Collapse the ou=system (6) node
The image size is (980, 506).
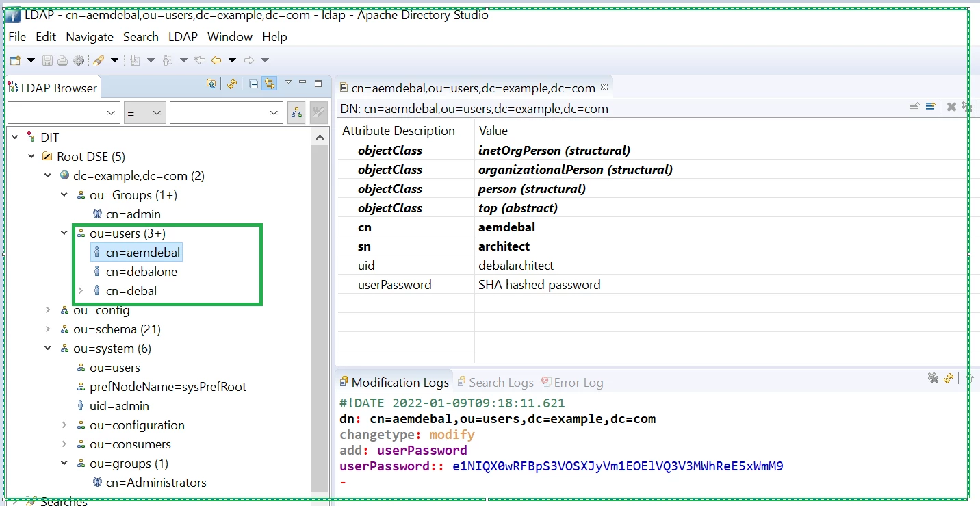pyautogui.click(x=48, y=349)
